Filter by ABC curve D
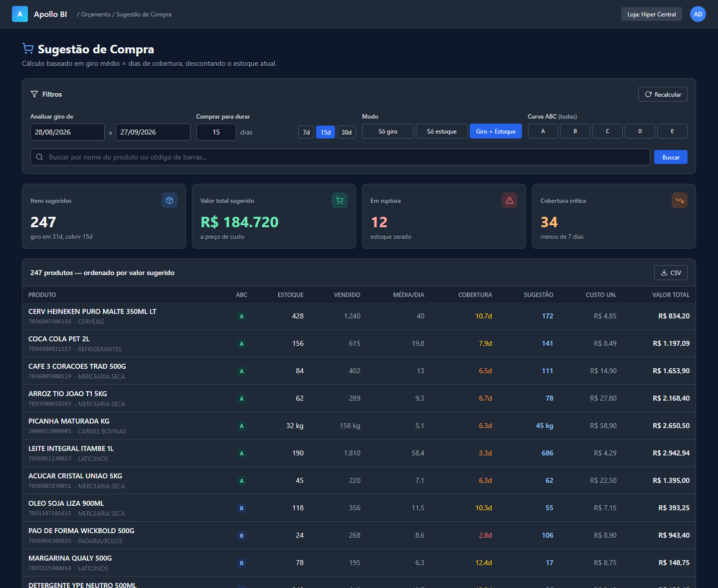Screen dimensions: 718x588 pyautogui.click(x=640, y=131)
